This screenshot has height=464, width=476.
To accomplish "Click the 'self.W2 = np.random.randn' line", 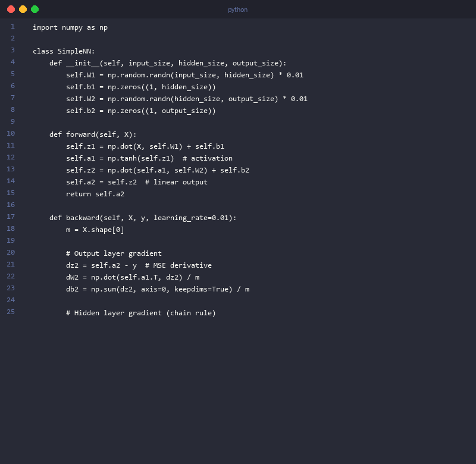I will click(187, 99).
